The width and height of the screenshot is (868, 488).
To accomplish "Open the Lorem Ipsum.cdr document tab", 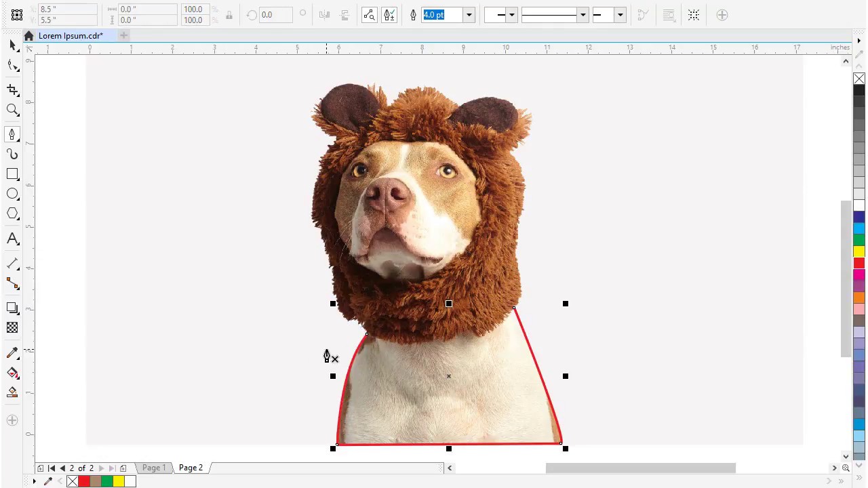I will pos(71,36).
